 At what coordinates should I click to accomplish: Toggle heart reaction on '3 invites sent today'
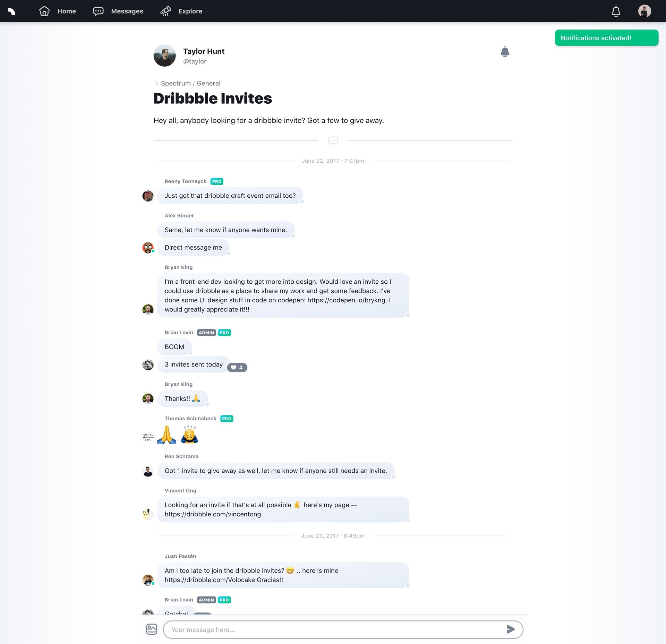pyautogui.click(x=237, y=367)
